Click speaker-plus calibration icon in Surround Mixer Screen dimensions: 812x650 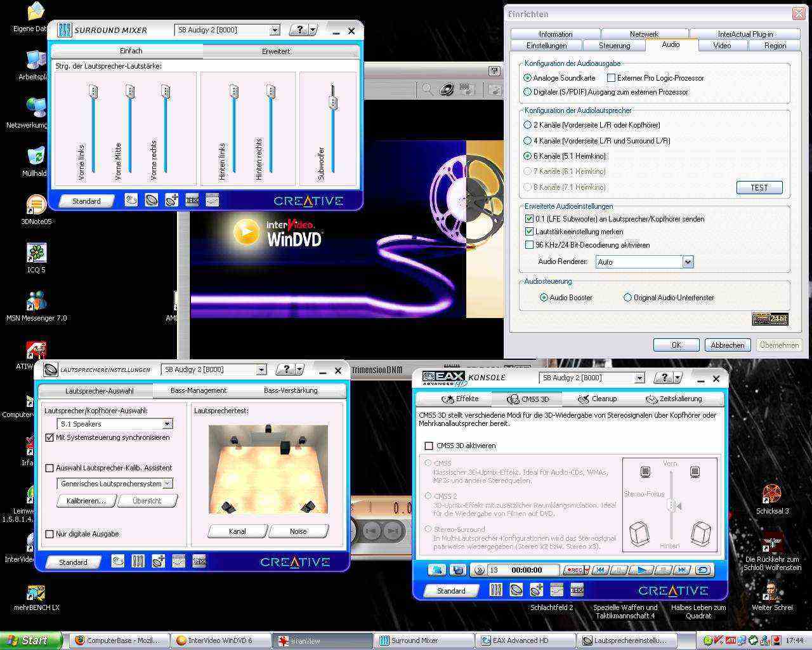click(171, 201)
